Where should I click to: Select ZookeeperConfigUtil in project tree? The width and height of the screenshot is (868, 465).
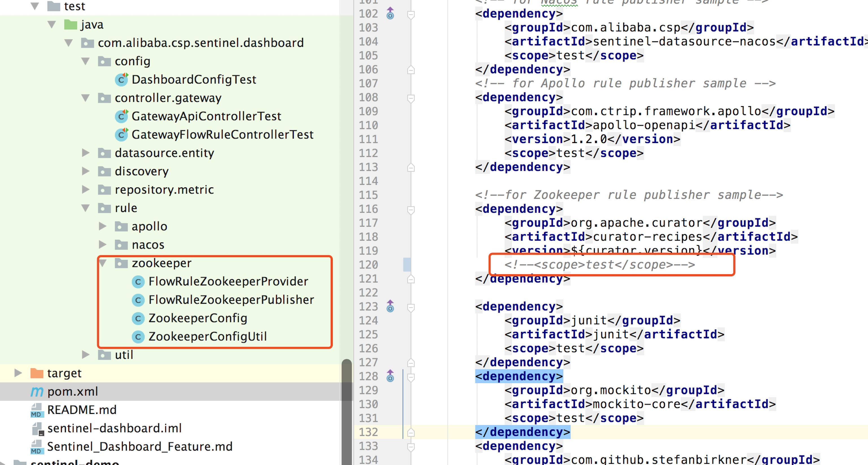(x=208, y=337)
